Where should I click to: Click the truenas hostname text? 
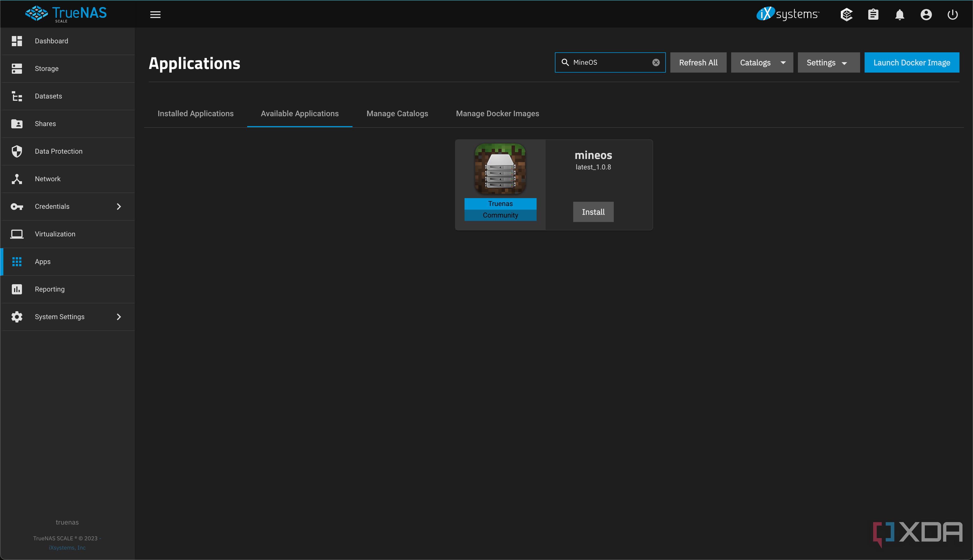[67, 522]
